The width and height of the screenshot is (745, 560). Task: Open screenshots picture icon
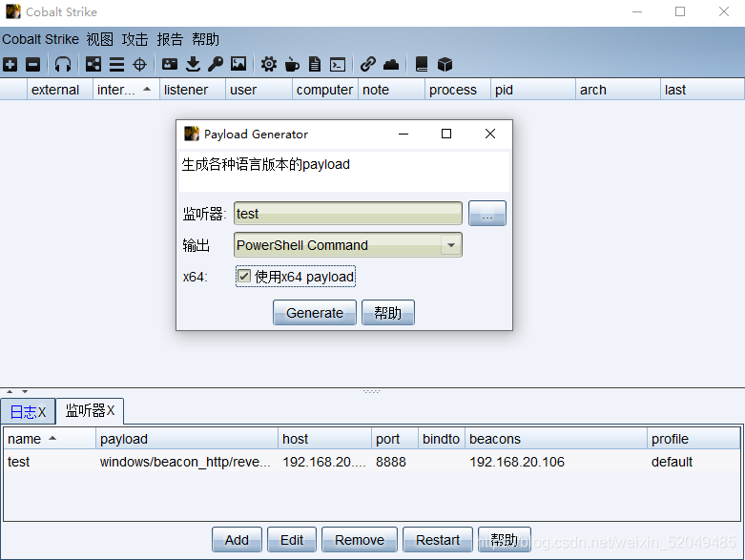238,64
